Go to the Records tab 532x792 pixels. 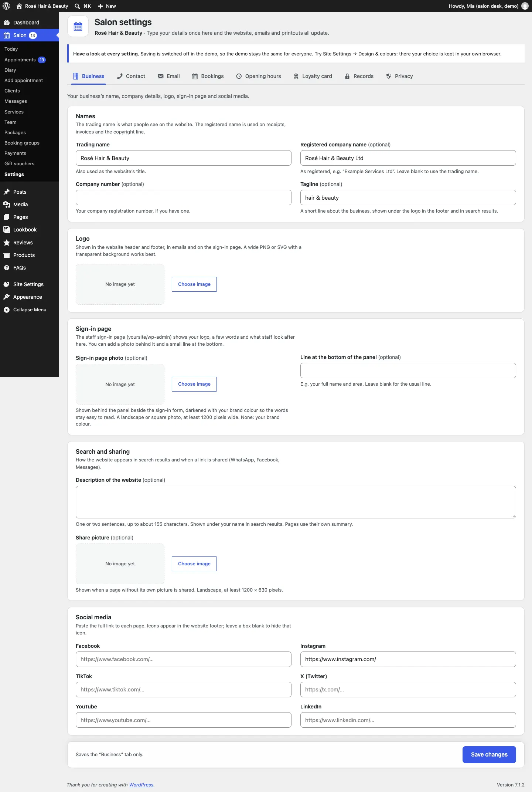(x=359, y=76)
